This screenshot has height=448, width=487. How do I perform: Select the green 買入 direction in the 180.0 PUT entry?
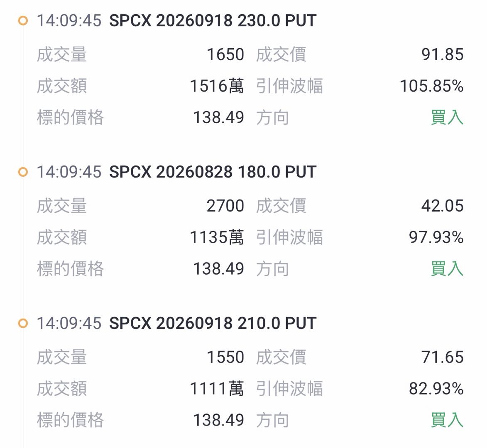[447, 269]
